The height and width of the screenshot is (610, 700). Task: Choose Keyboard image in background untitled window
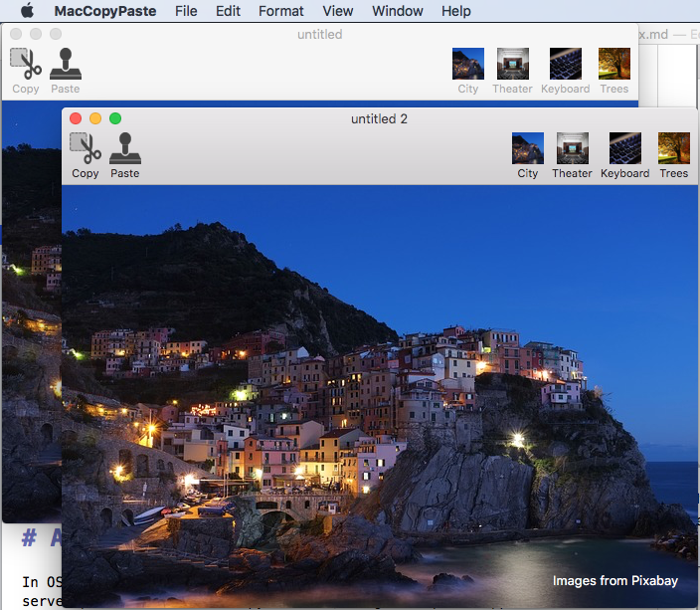[566, 64]
